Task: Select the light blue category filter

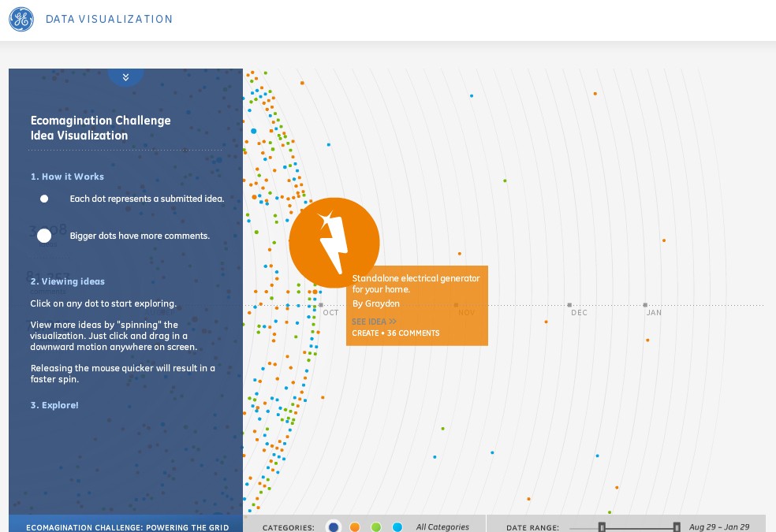Action: (397, 527)
